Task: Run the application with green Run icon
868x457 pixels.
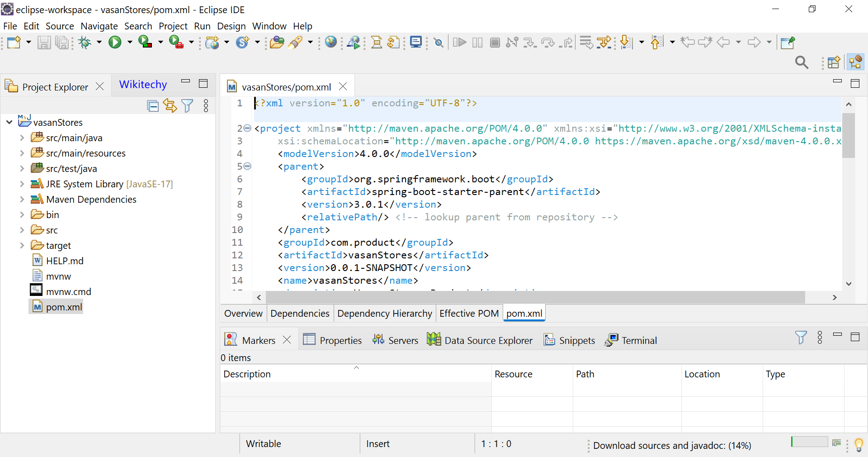Action: pos(116,43)
